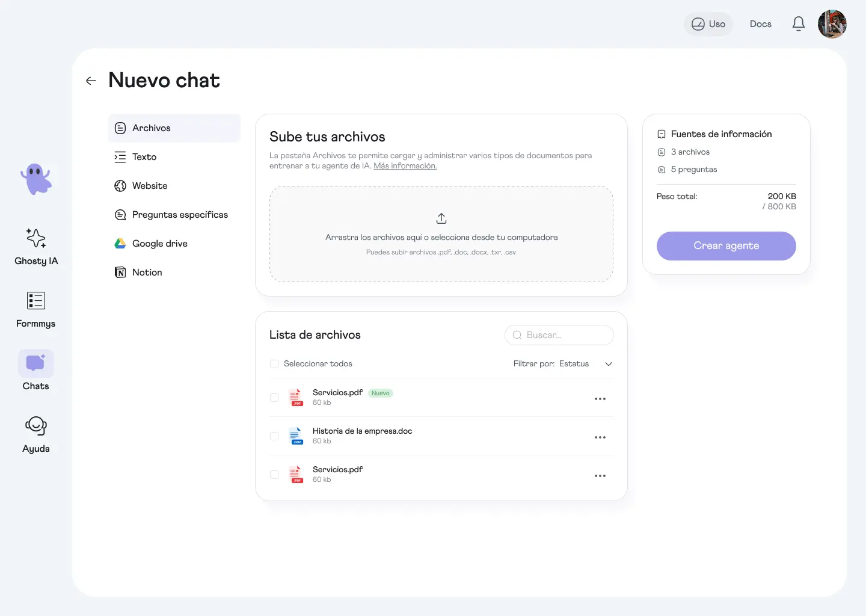
Task: Click the notification bell icon
Action: click(x=799, y=23)
